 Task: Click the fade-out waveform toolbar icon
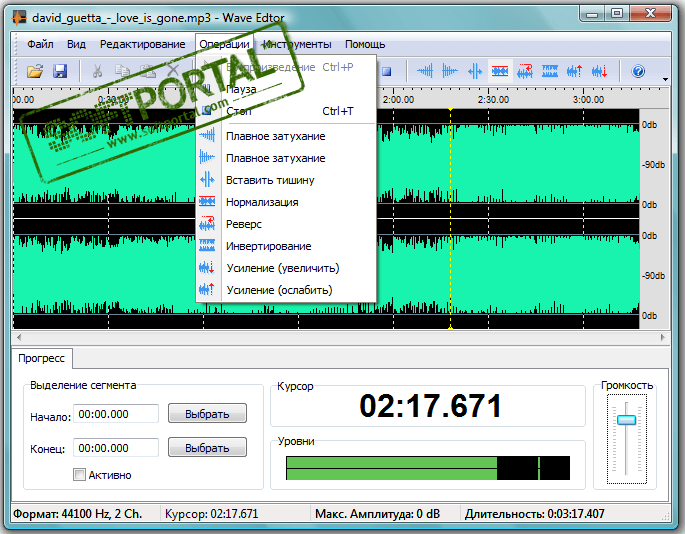tap(450, 71)
